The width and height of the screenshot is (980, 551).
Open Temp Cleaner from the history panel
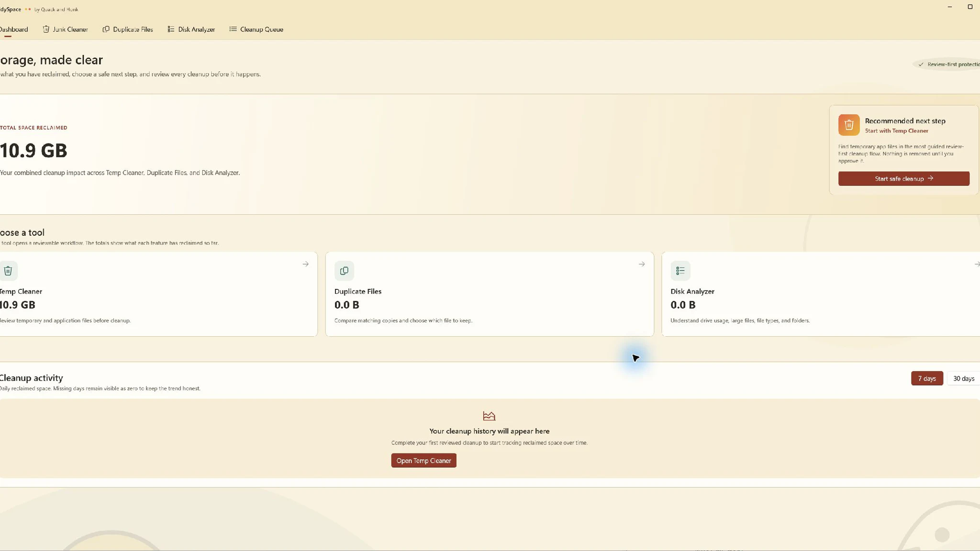[423, 461]
